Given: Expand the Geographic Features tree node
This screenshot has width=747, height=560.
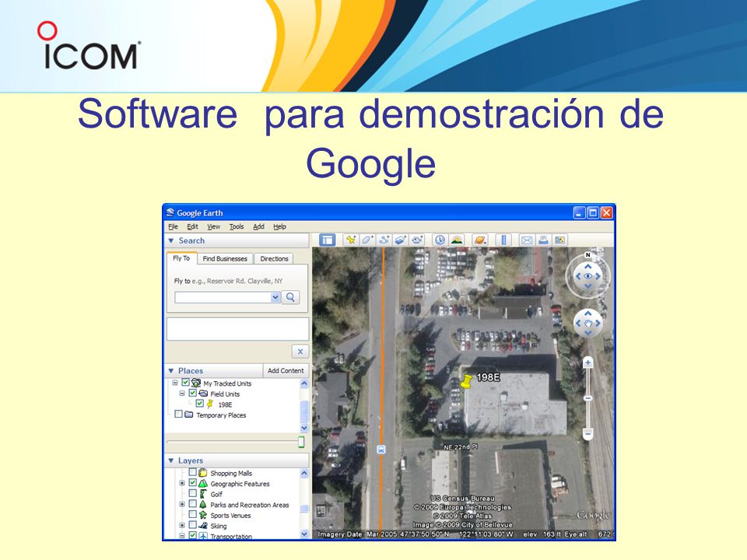Looking at the screenshot, I should coord(182,483).
